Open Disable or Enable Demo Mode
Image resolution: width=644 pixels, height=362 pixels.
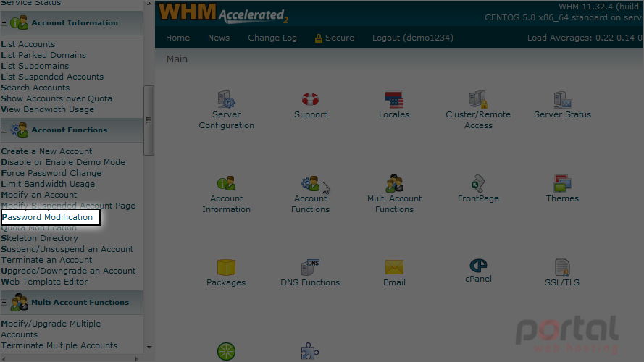click(63, 162)
